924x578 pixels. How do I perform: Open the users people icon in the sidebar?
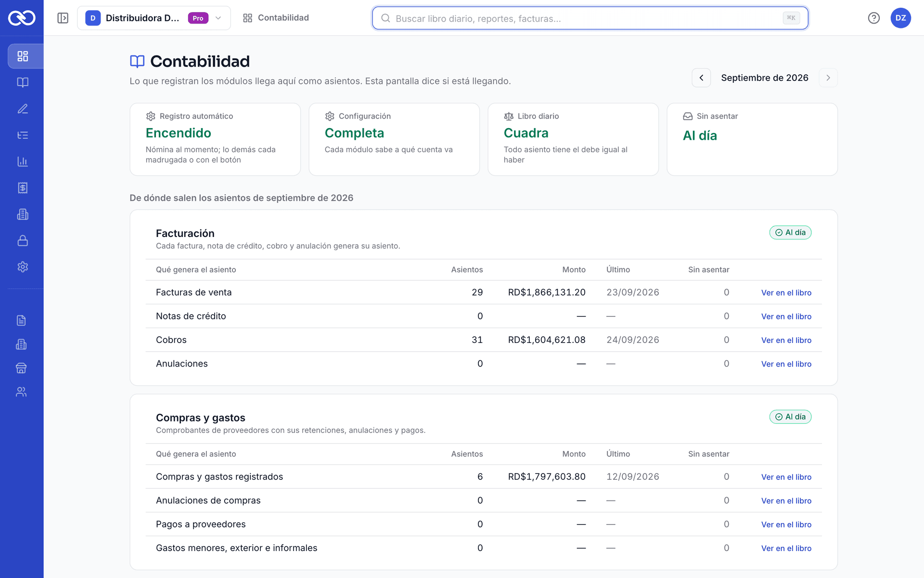pos(21,392)
